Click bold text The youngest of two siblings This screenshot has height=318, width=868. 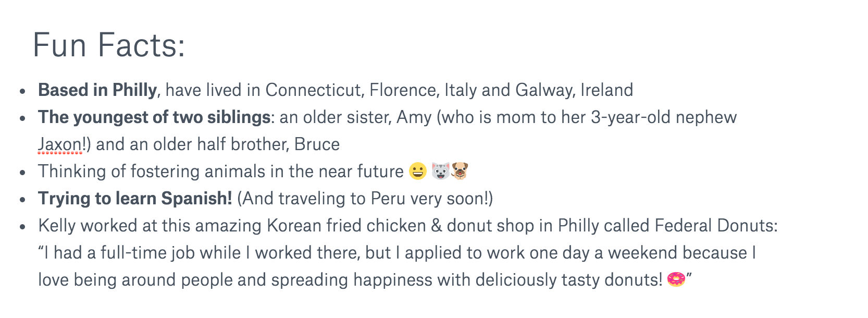pyautogui.click(x=154, y=117)
